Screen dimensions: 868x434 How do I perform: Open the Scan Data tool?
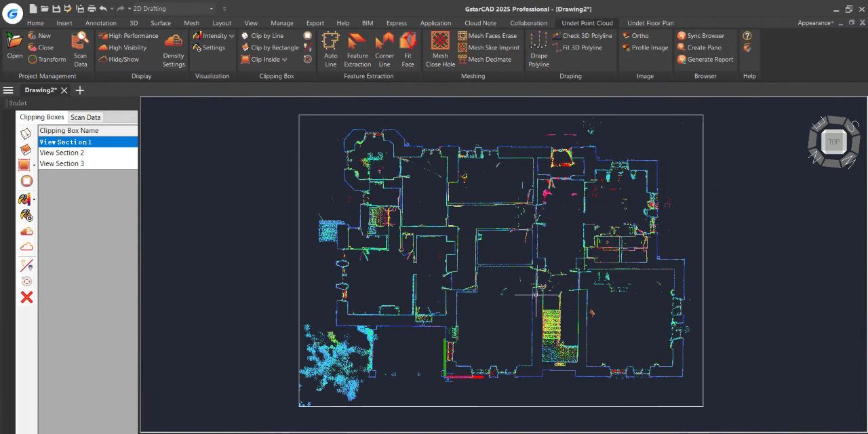pos(80,50)
